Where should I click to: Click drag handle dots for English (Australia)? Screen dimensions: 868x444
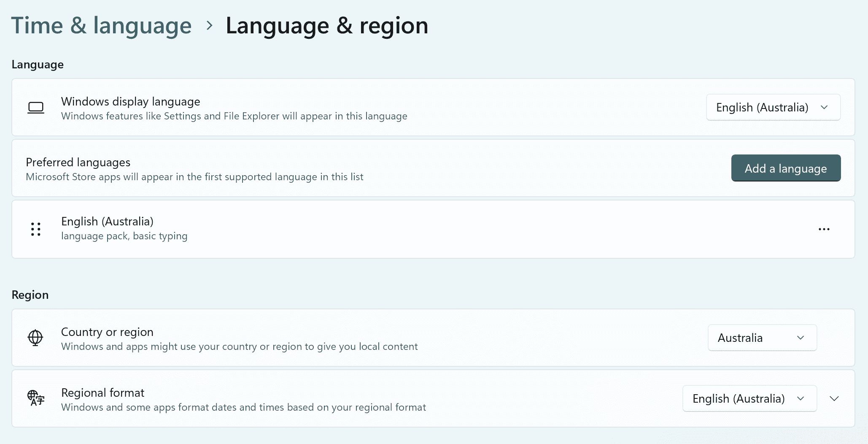36,229
